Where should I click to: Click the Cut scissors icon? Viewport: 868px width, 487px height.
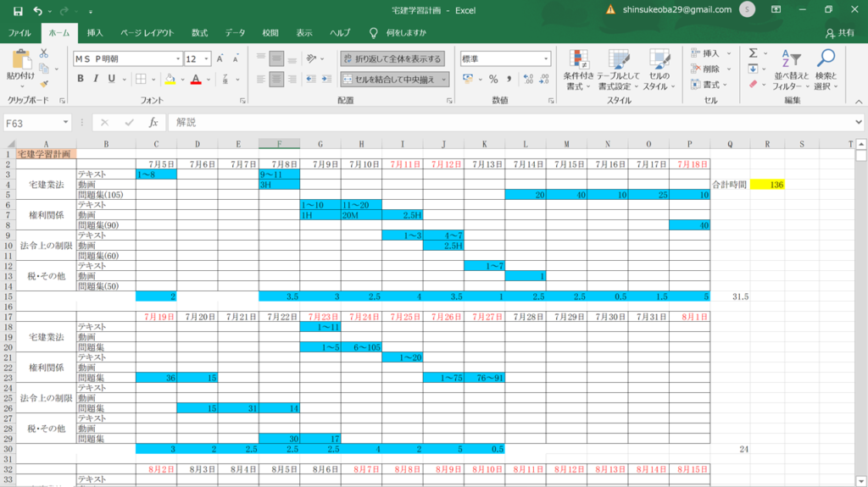(43, 53)
